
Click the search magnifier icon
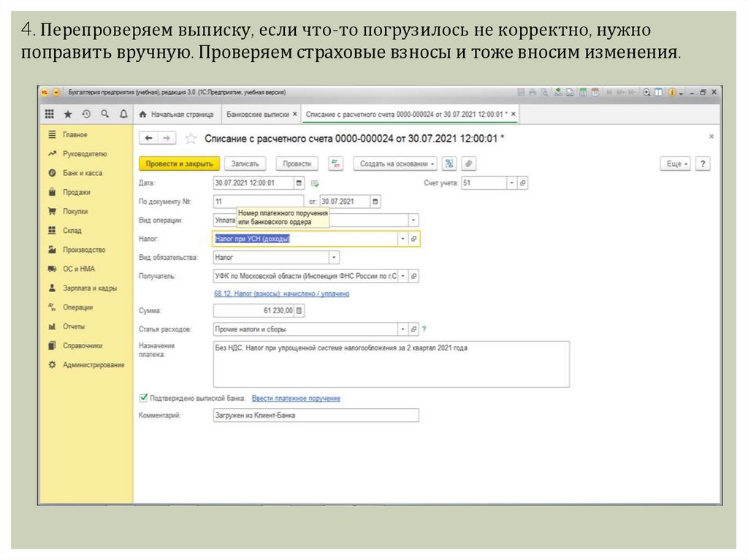point(105,115)
